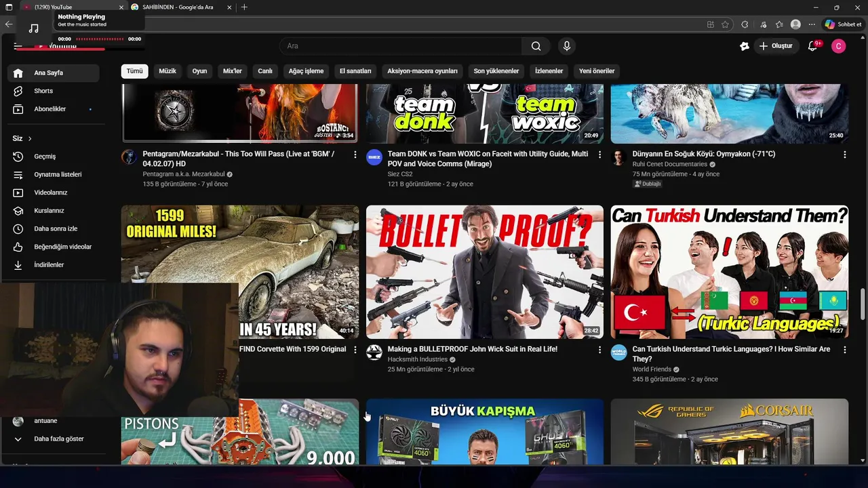Select the Mix'ler filter chip
Viewport: 868px width, 488px height.
coord(233,71)
